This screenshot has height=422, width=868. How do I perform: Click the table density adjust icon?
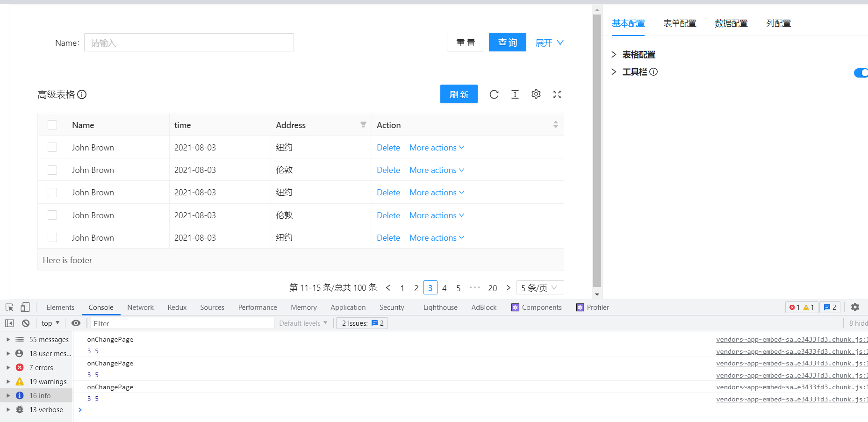point(515,94)
